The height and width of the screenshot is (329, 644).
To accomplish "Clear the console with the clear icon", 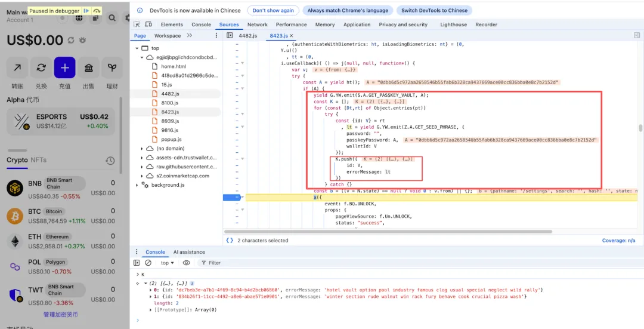I will tap(148, 263).
